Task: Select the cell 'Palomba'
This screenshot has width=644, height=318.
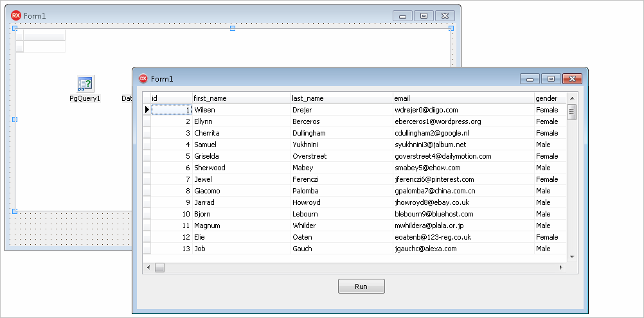Action: point(342,191)
